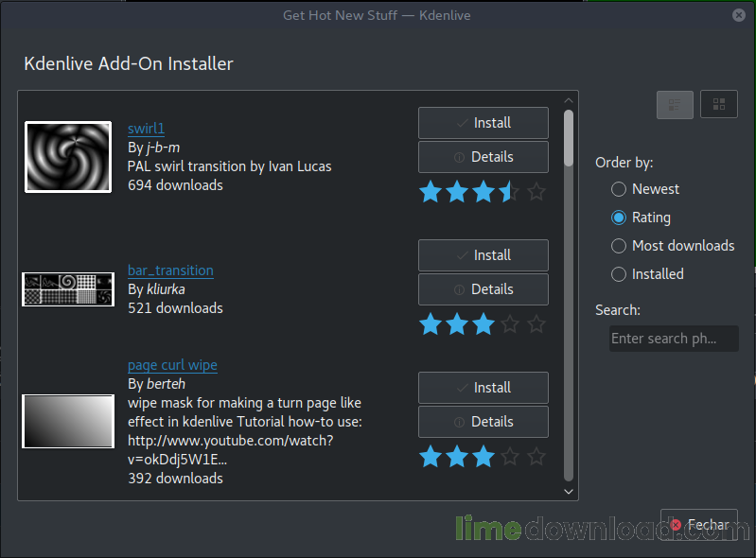Screen dimensions: 756x558
Task: Open Details for bar_transition
Action: [x=483, y=289]
